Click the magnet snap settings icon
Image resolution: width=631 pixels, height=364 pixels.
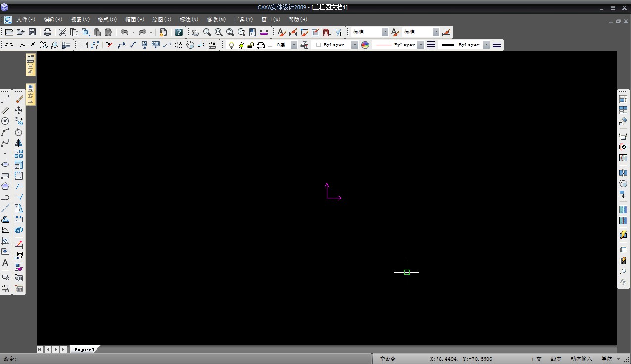(x=327, y=32)
